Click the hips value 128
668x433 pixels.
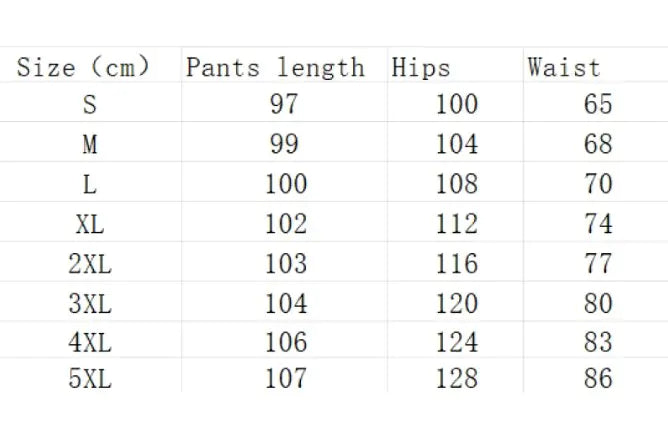[x=457, y=380]
